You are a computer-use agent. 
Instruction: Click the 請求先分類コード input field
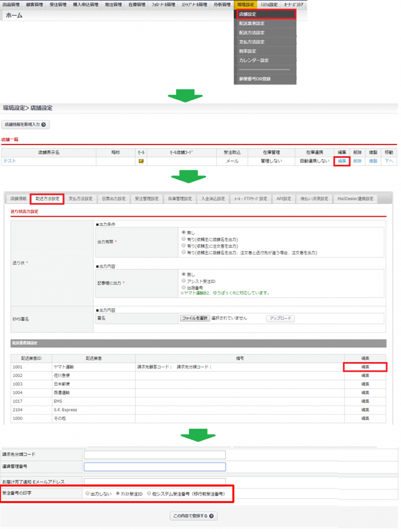tap(155, 455)
